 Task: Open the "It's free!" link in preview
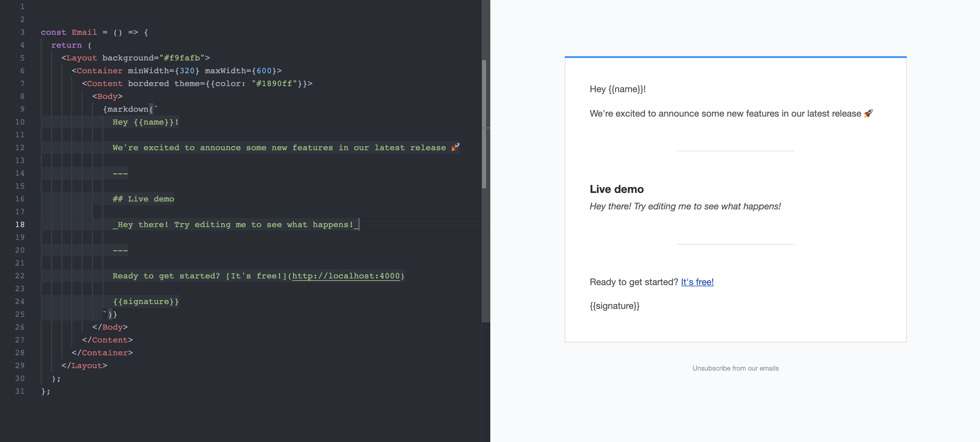click(697, 282)
